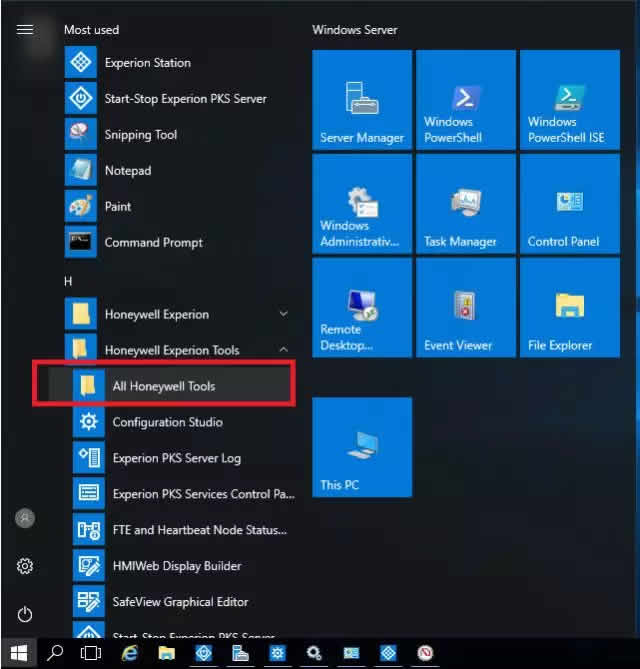The height and width of the screenshot is (669, 640).
Task: Open the Control Panel tile
Action: pos(570,204)
